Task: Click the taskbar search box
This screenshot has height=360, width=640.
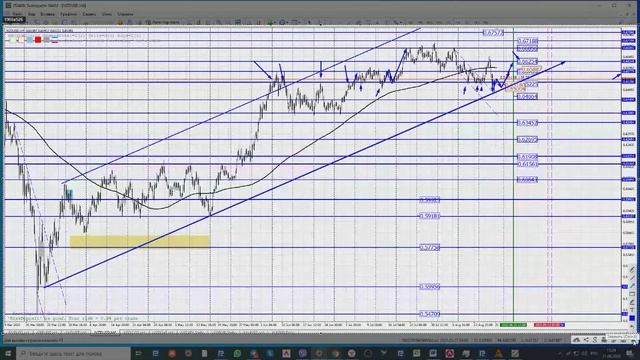Action: (x=73, y=353)
